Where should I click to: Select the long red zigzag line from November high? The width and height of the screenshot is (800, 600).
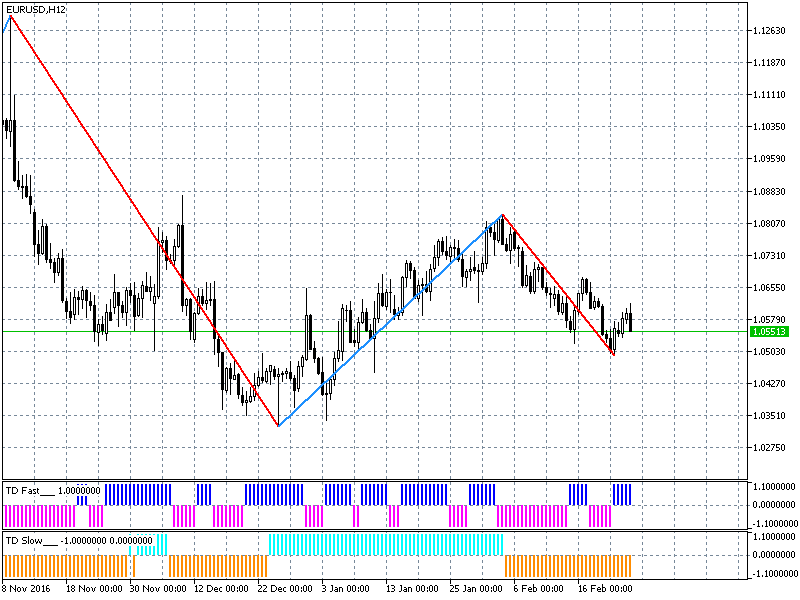click(x=144, y=221)
